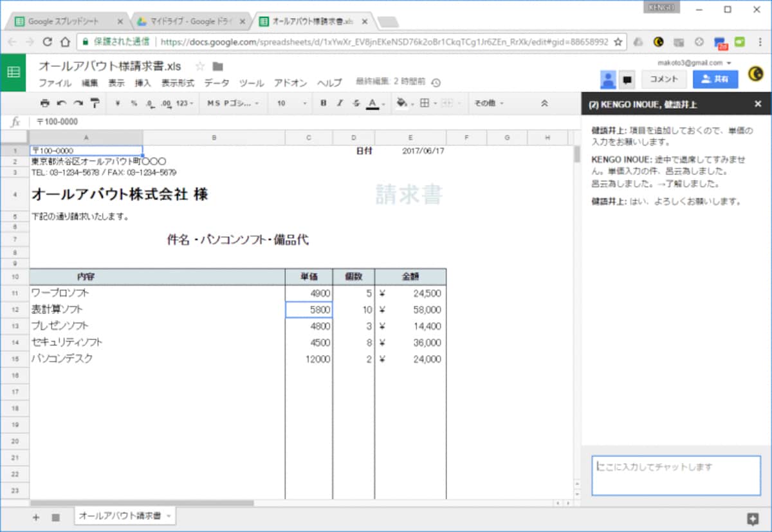
Task: Open the makoto3@gmail.com account dropdown
Action: (694, 62)
